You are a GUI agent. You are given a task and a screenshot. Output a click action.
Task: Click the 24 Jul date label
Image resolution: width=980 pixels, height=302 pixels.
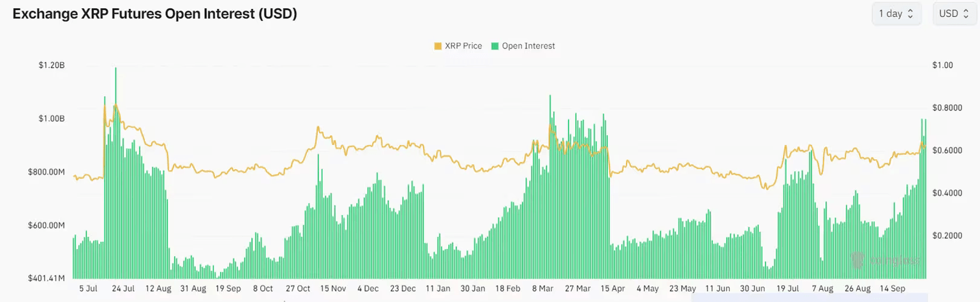click(x=123, y=289)
